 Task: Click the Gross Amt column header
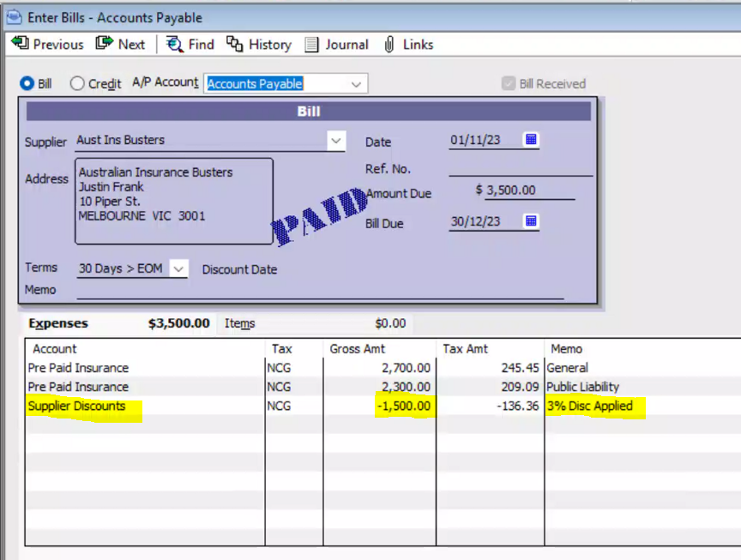click(358, 349)
